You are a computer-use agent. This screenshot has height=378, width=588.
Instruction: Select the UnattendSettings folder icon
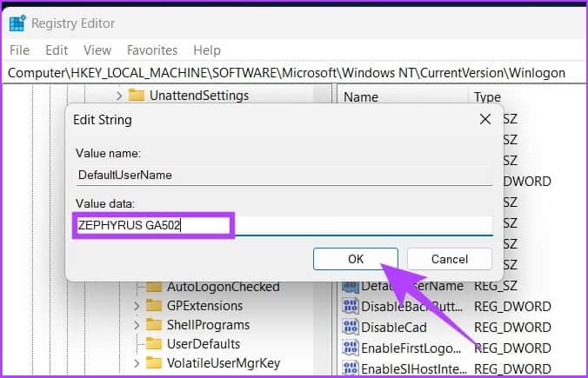(x=137, y=96)
